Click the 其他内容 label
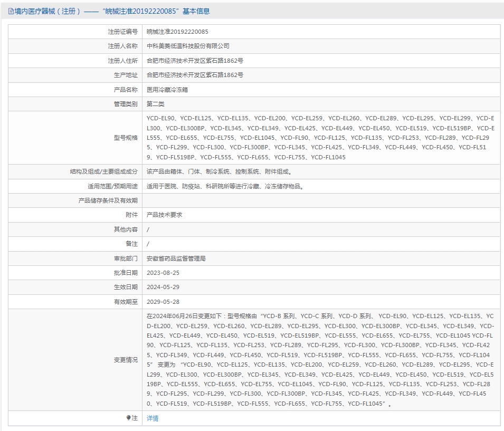 point(126,229)
